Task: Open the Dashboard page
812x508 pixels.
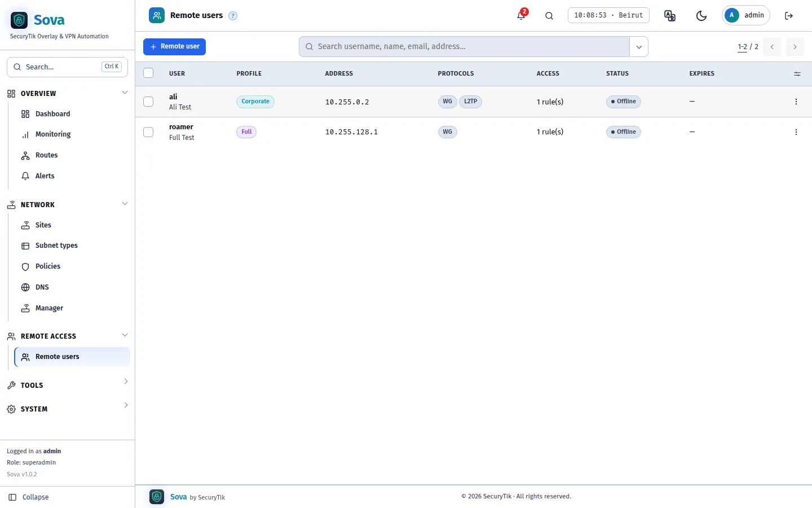Action: 72,114
